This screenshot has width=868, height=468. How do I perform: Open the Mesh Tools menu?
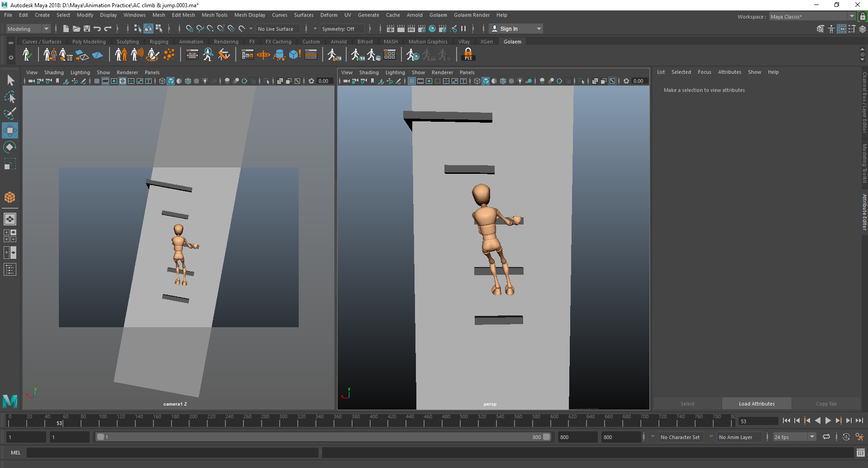[x=215, y=15]
